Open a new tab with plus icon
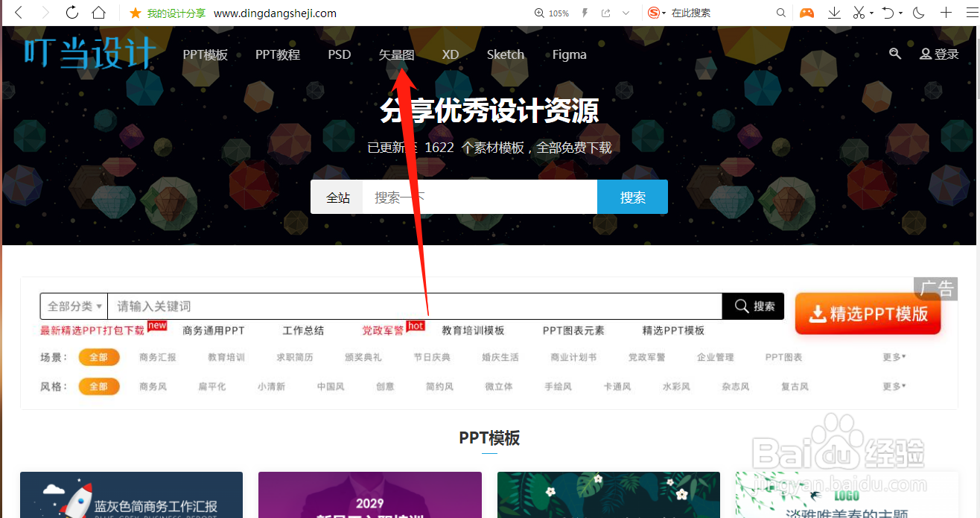Image resolution: width=980 pixels, height=518 pixels. point(946,13)
